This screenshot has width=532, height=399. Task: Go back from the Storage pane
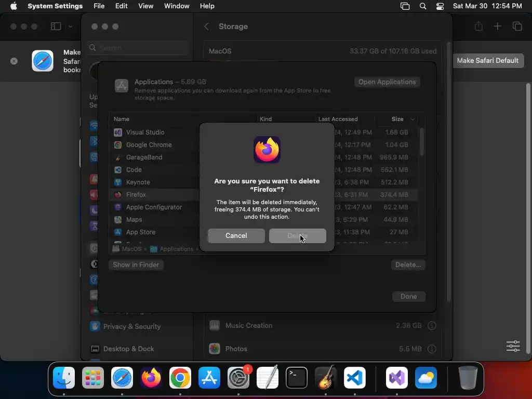point(206,26)
